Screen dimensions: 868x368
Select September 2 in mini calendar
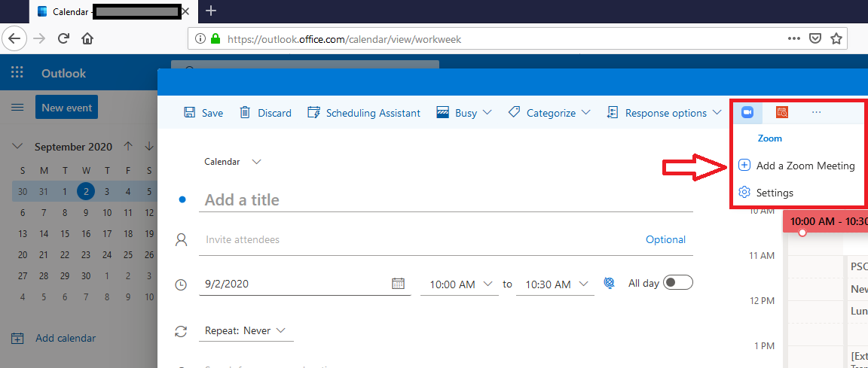click(x=86, y=192)
